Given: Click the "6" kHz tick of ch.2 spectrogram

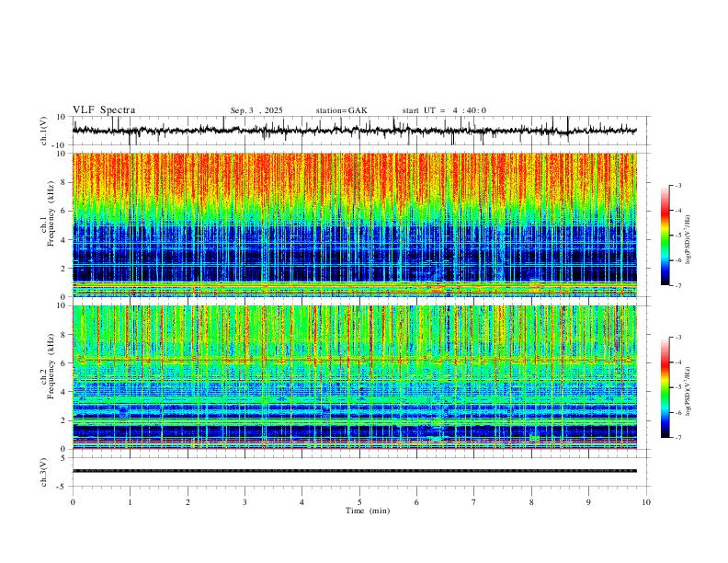Looking at the screenshot, I should point(64,362).
